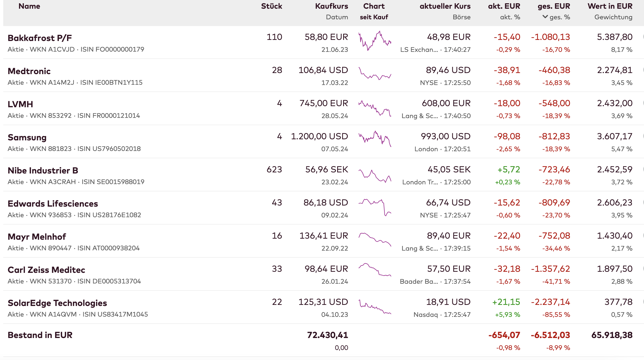Viewport: 644px width, 360px height.
Task: Open the LVMH stock details
Action: pos(20,104)
